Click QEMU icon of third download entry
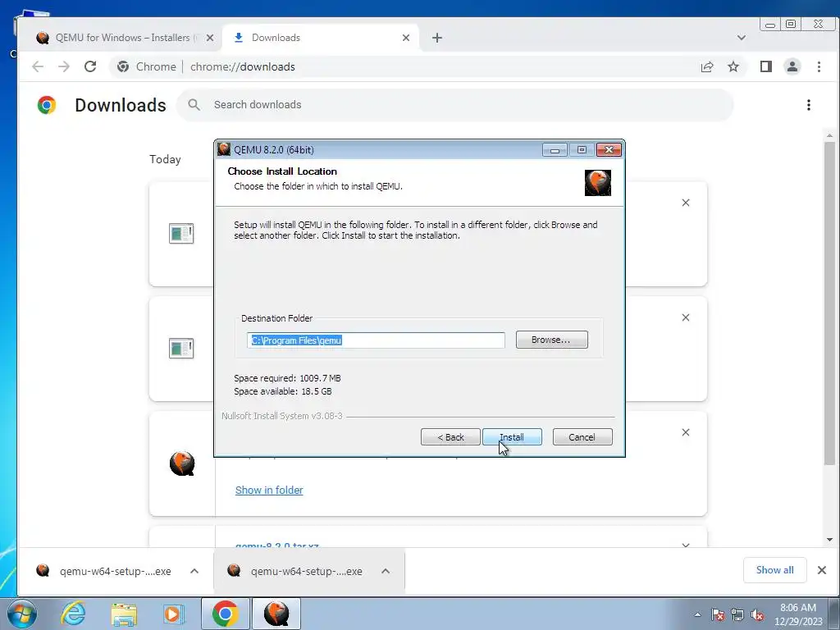This screenshot has height=630, width=840. [182, 463]
